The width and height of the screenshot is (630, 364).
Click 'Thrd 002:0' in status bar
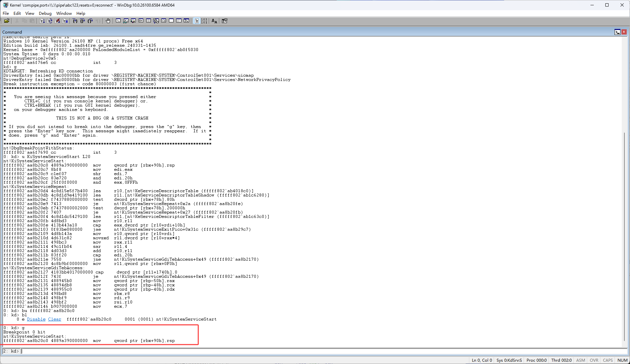[x=562, y=360]
